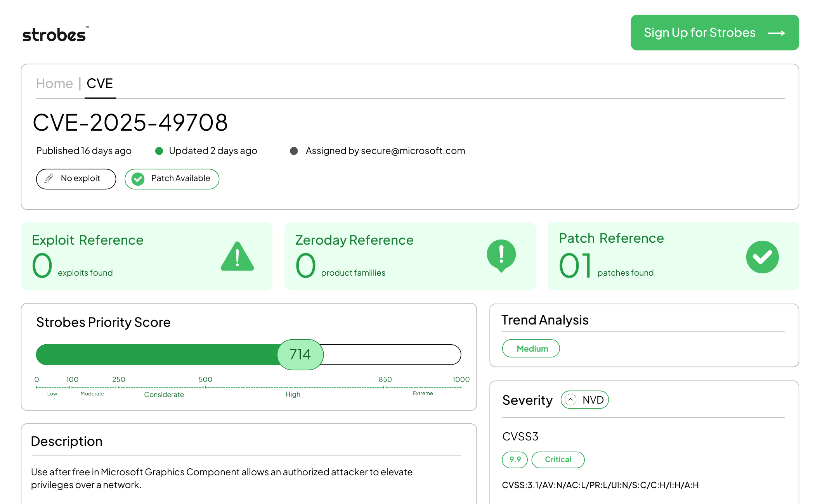Click the paperclip icon in No exploit badge
Screen dimensions: 820x504
point(48,179)
